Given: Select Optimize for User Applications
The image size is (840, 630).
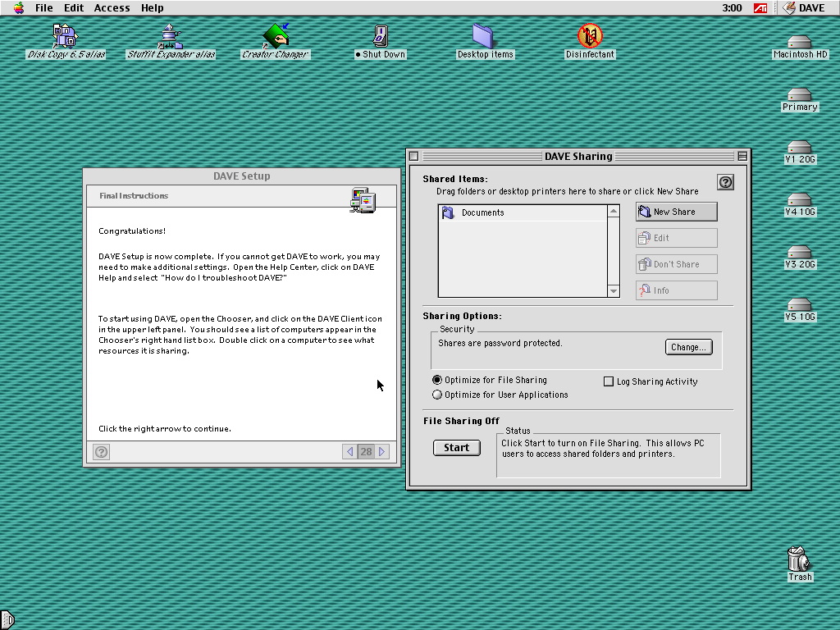Looking at the screenshot, I should tap(500, 395).
